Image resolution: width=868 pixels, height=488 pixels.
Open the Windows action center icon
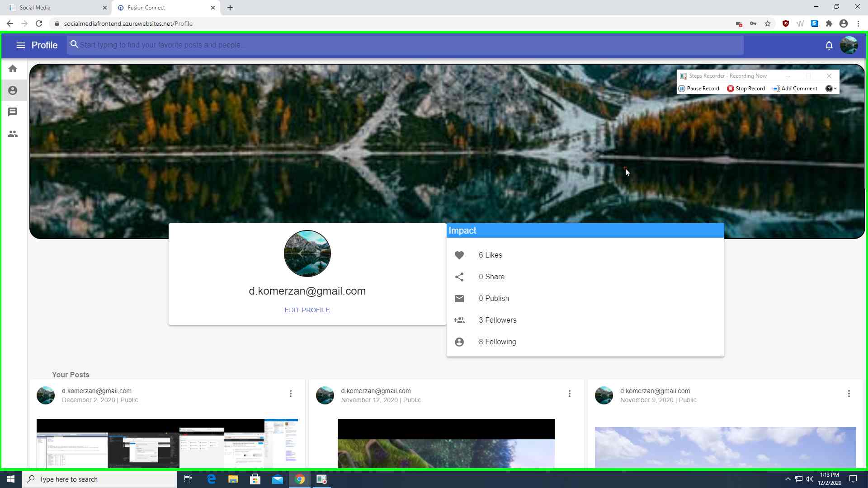click(x=853, y=479)
